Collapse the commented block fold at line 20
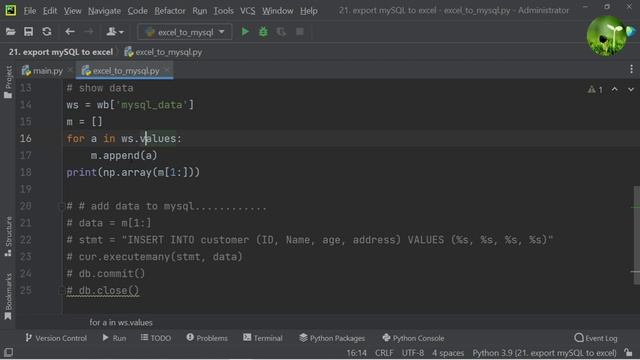 tap(62, 206)
